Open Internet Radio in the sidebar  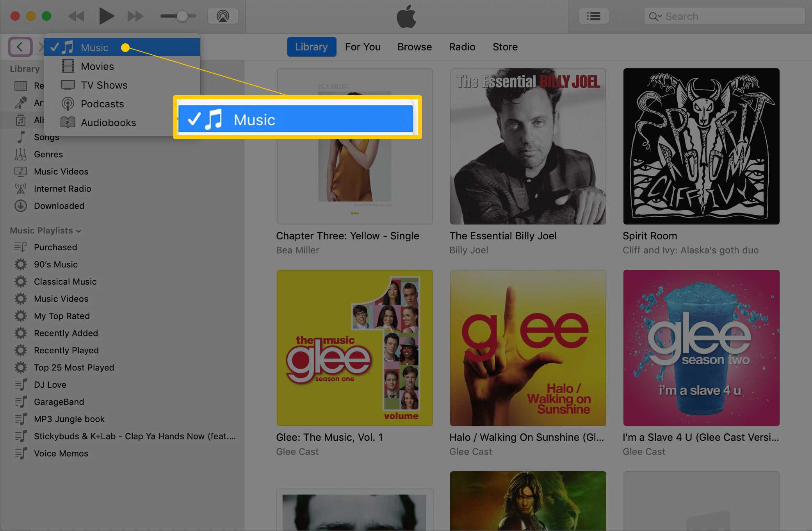[x=62, y=189]
